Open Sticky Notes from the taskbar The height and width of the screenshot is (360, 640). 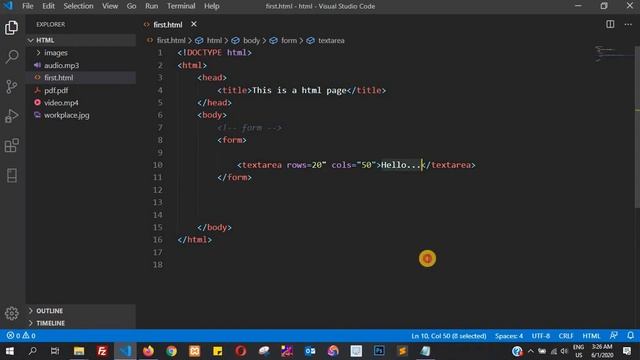pyautogui.click(x=218, y=351)
